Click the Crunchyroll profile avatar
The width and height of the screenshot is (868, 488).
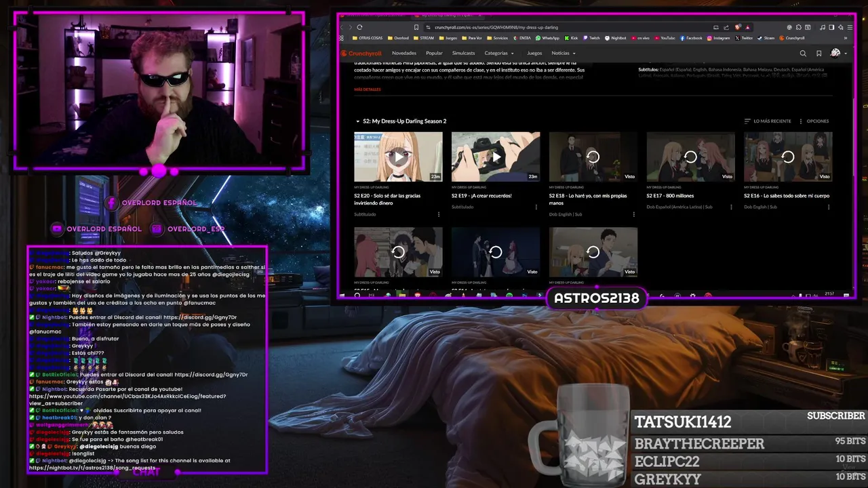[x=836, y=53]
